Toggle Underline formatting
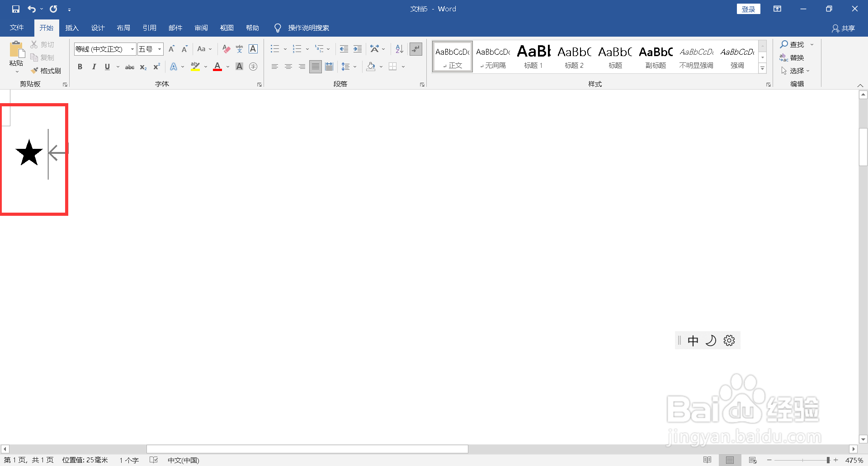 107,67
